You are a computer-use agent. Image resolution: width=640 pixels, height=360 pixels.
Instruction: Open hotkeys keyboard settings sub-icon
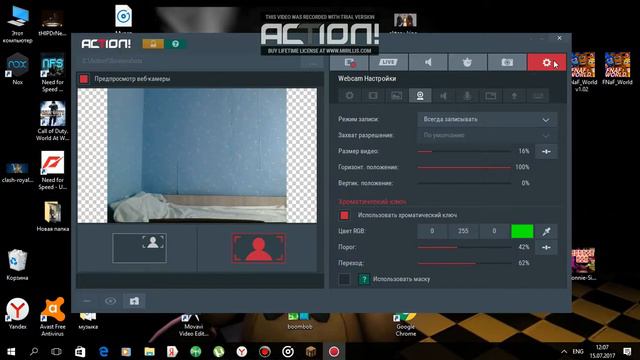coord(538,96)
